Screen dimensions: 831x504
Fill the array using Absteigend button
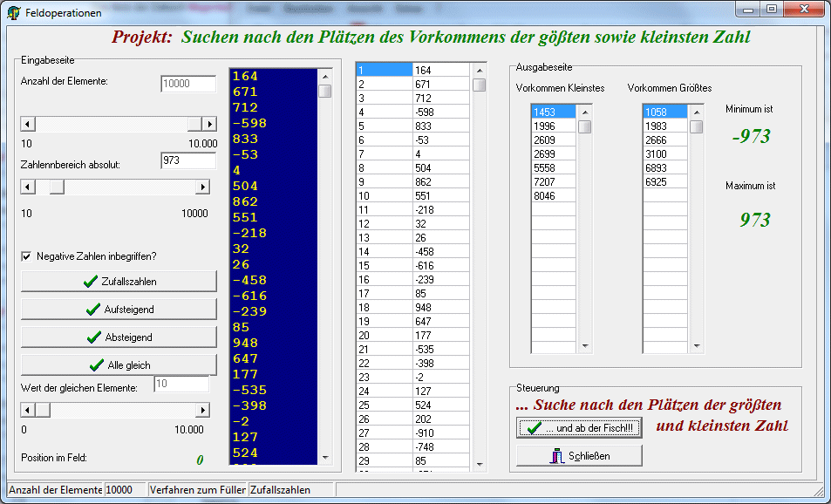pyautogui.click(x=119, y=337)
